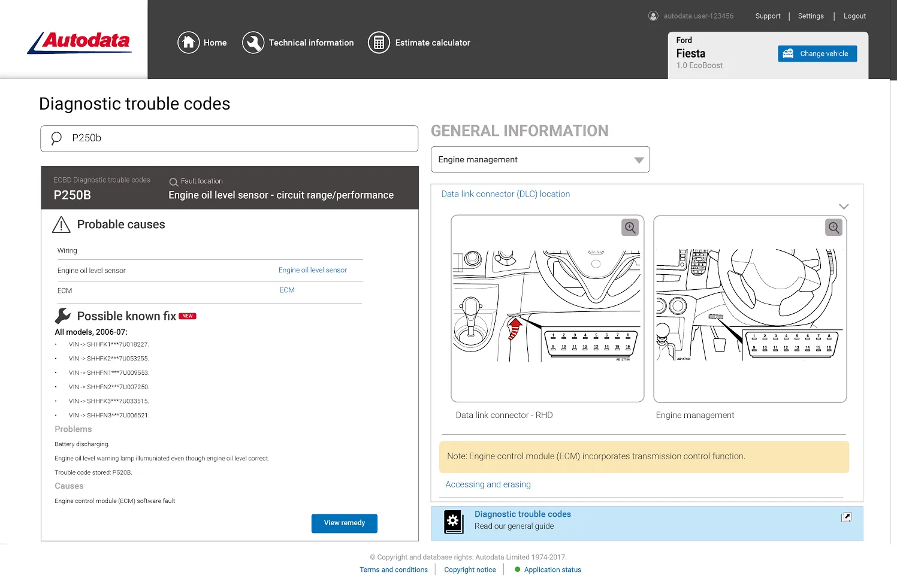Click the Change vehicle button
Screen dimensions: 897x588
point(817,53)
